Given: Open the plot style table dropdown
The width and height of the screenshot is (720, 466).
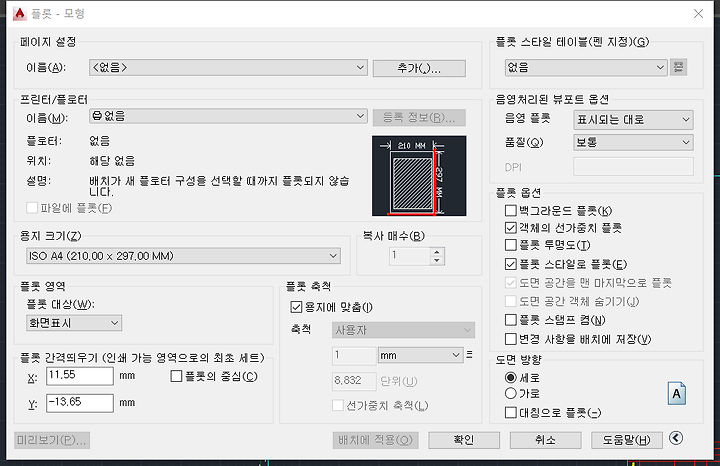Looking at the screenshot, I should (x=586, y=67).
